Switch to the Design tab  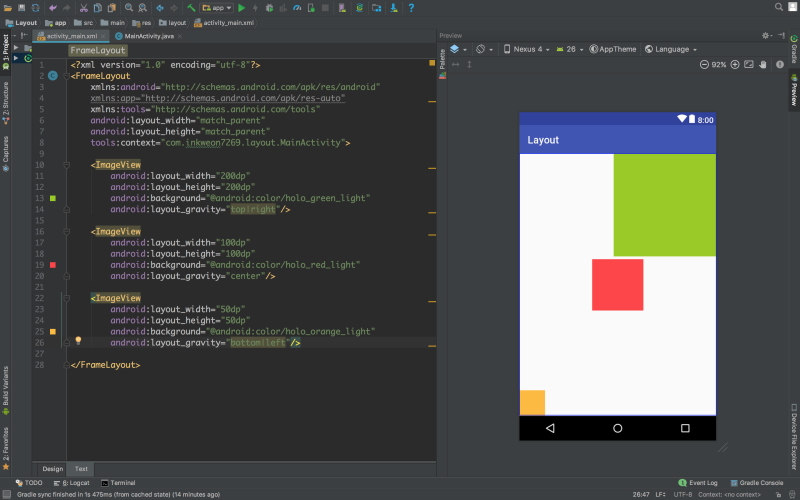click(53, 468)
